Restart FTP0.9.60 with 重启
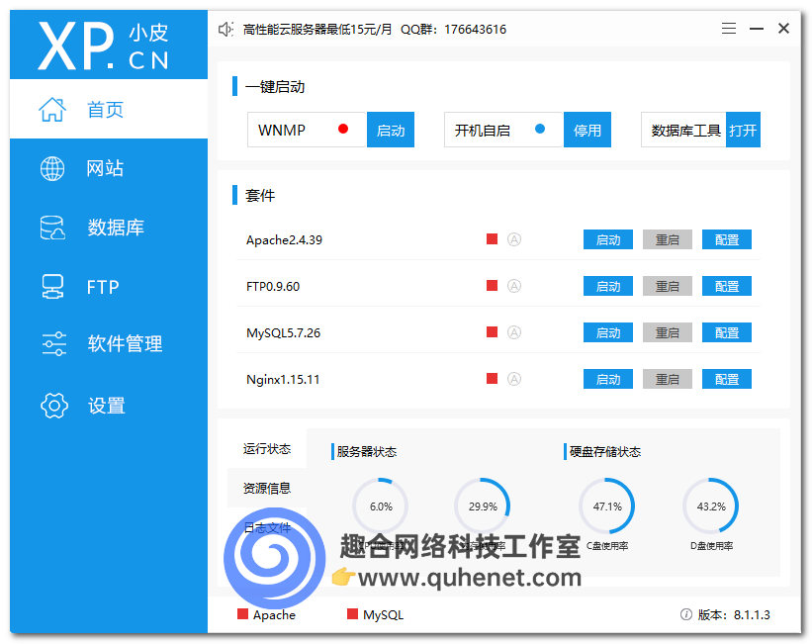The width and height of the screenshot is (812, 644). pos(668,286)
